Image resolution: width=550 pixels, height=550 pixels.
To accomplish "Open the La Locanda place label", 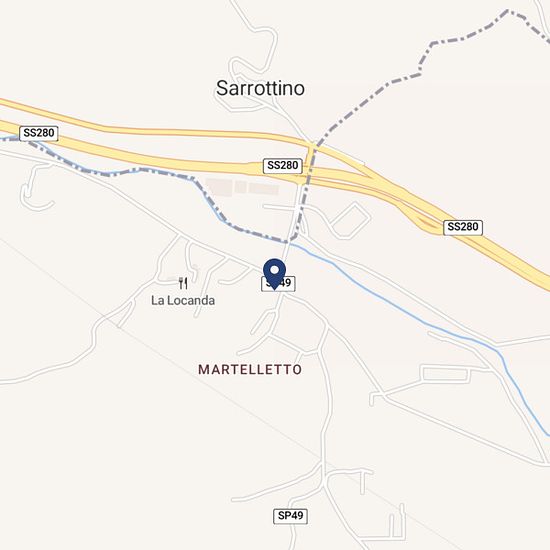I will pos(183,301).
